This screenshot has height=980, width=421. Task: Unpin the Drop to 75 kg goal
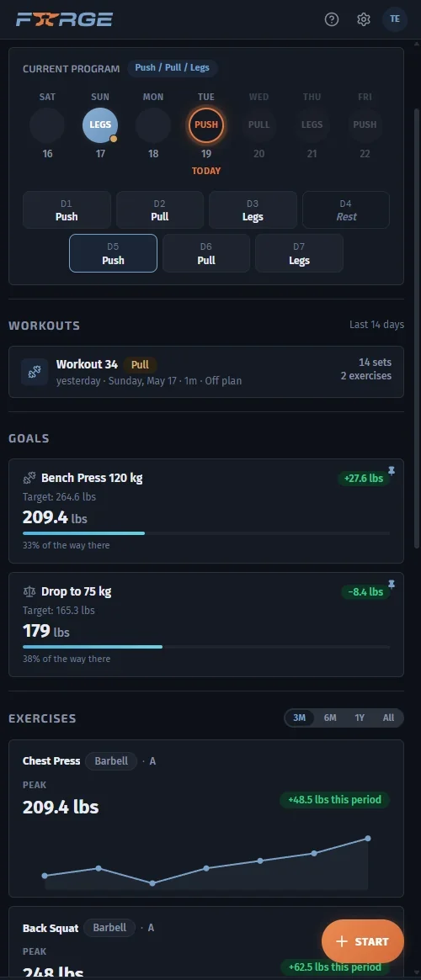click(x=392, y=585)
